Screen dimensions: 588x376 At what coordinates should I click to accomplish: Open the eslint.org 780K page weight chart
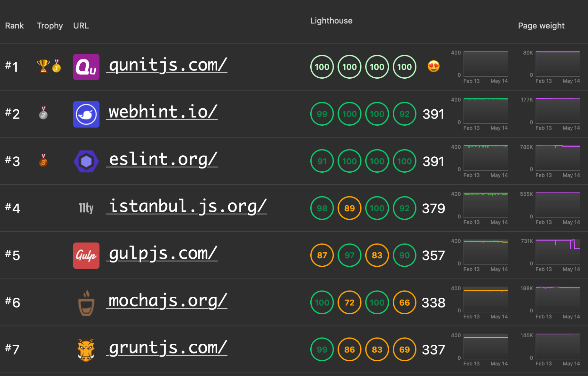[558, 158]
